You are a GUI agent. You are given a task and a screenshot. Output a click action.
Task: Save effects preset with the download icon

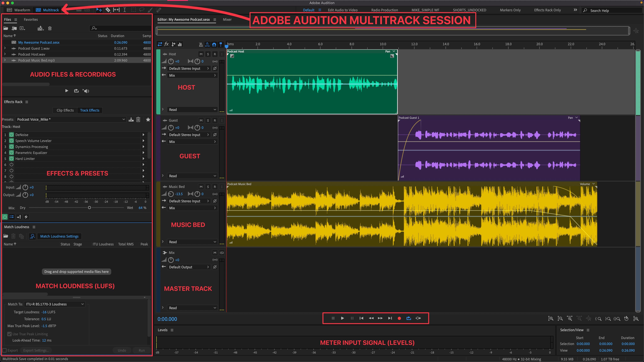coord(131,119)
